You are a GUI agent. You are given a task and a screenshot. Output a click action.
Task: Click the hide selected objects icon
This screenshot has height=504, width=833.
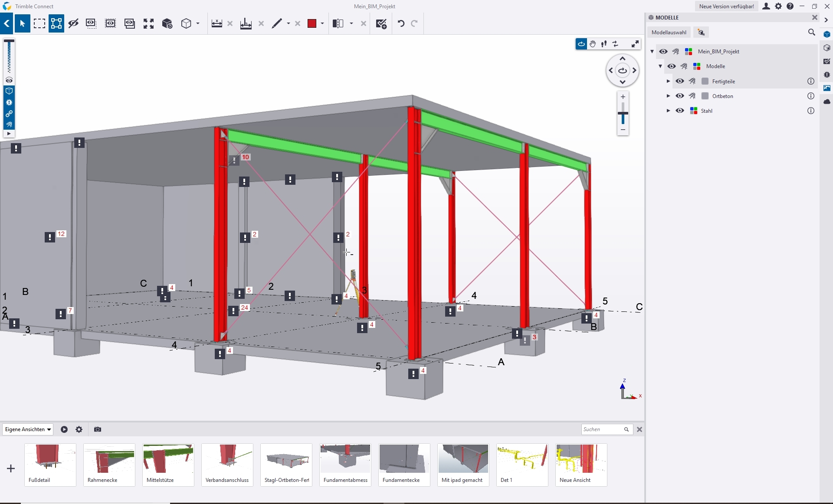point(73,23)
